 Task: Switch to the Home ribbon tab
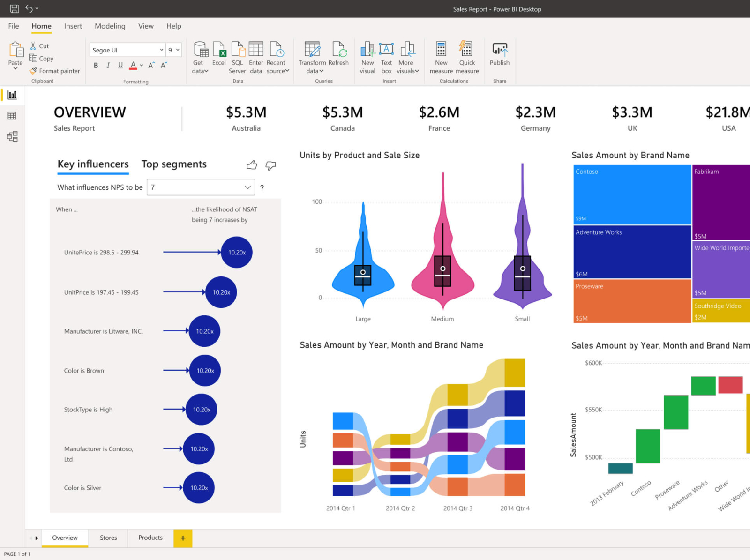(42, 26)
